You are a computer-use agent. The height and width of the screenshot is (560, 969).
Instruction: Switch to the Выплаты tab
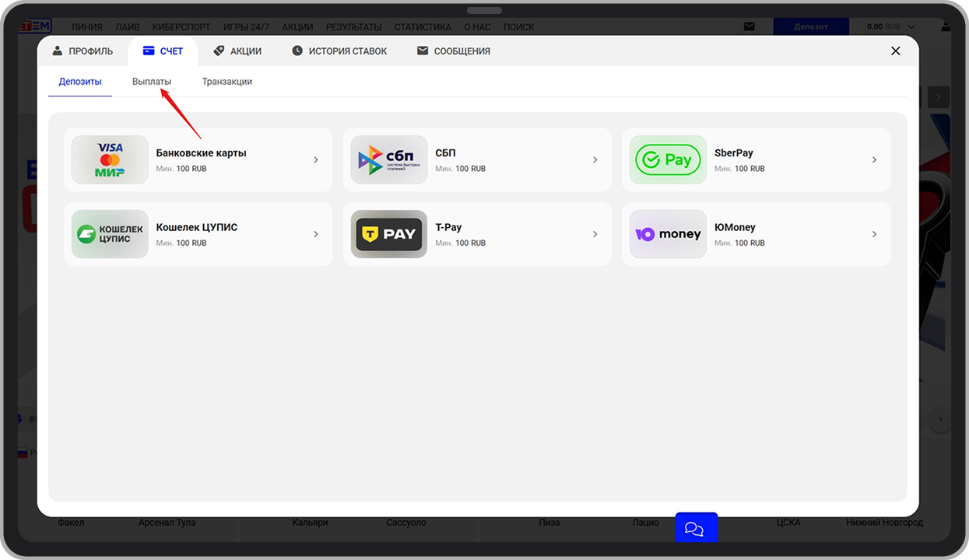tap(152, 82)
